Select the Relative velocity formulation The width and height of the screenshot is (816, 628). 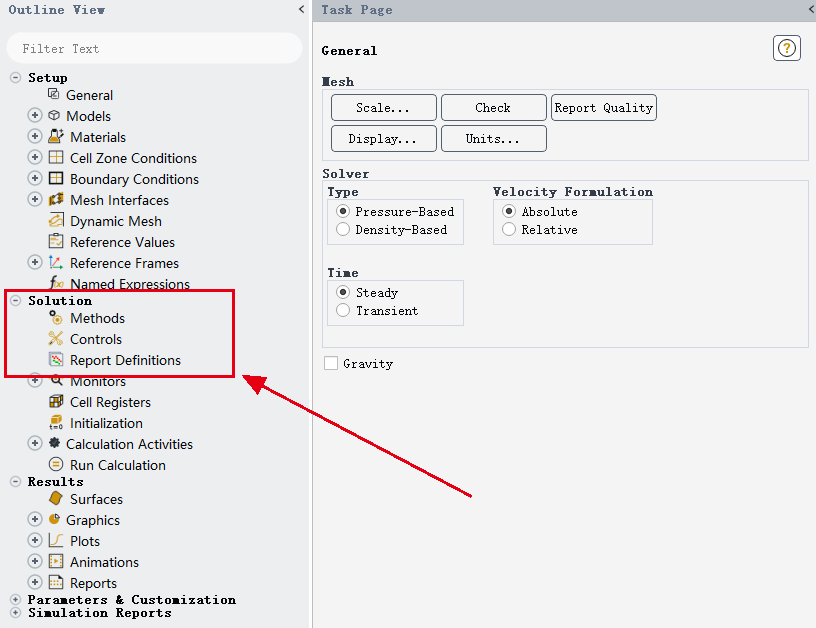click(510, 230)
